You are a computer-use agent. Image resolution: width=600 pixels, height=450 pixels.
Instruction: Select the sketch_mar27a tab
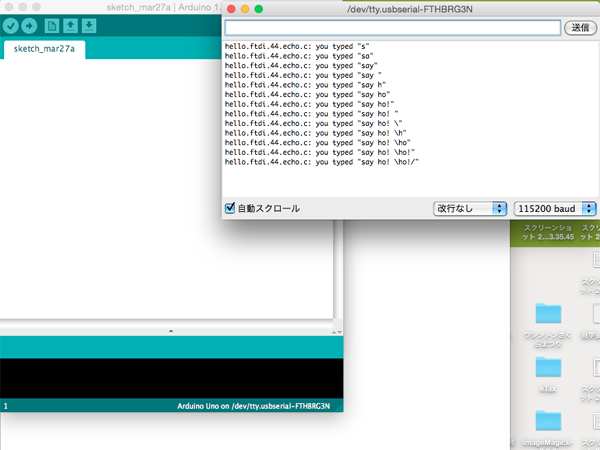pyautogui.click(x=44, y=49)
